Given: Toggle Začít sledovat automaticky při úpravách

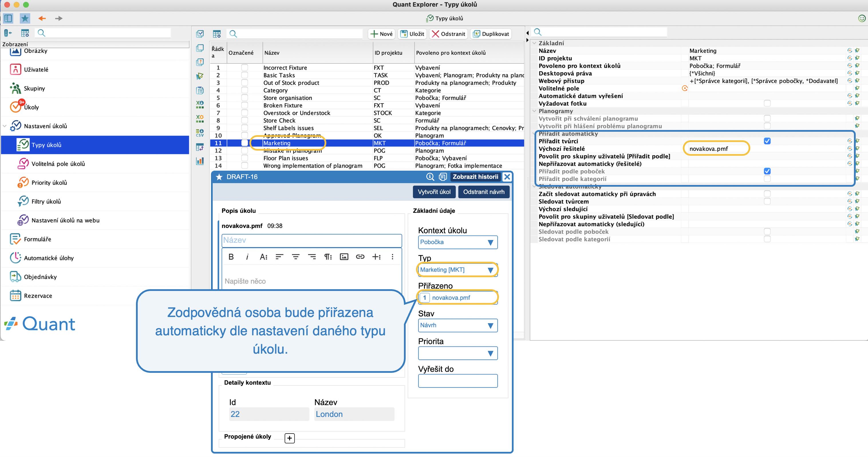Looking at the screenshot, I should pyautogui.click(x=767, y=194).
